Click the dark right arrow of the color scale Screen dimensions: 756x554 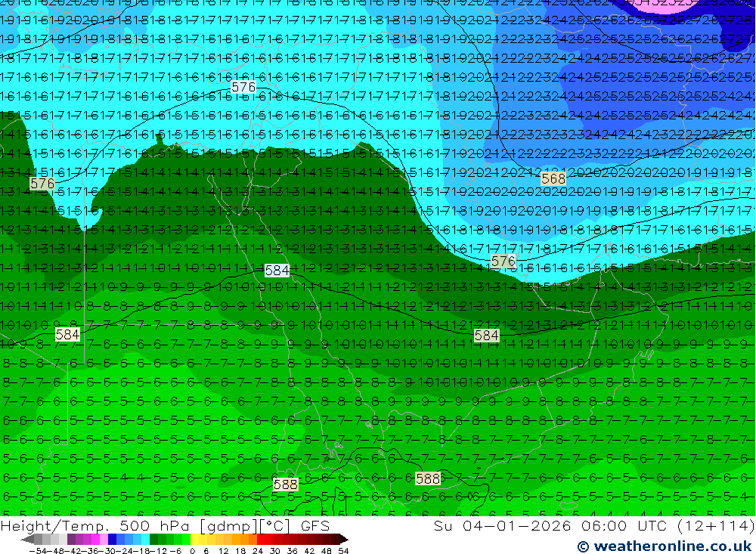[x=343, y=540]
